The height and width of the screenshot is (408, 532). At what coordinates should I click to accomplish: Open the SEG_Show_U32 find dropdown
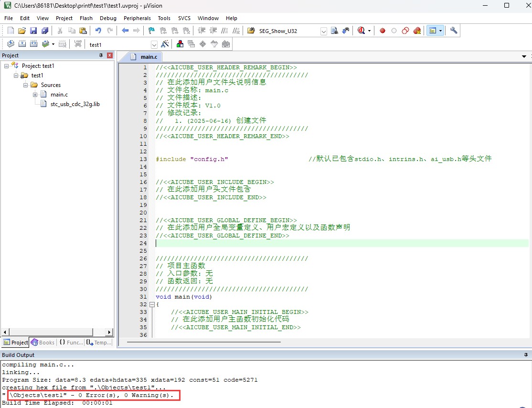324,31
